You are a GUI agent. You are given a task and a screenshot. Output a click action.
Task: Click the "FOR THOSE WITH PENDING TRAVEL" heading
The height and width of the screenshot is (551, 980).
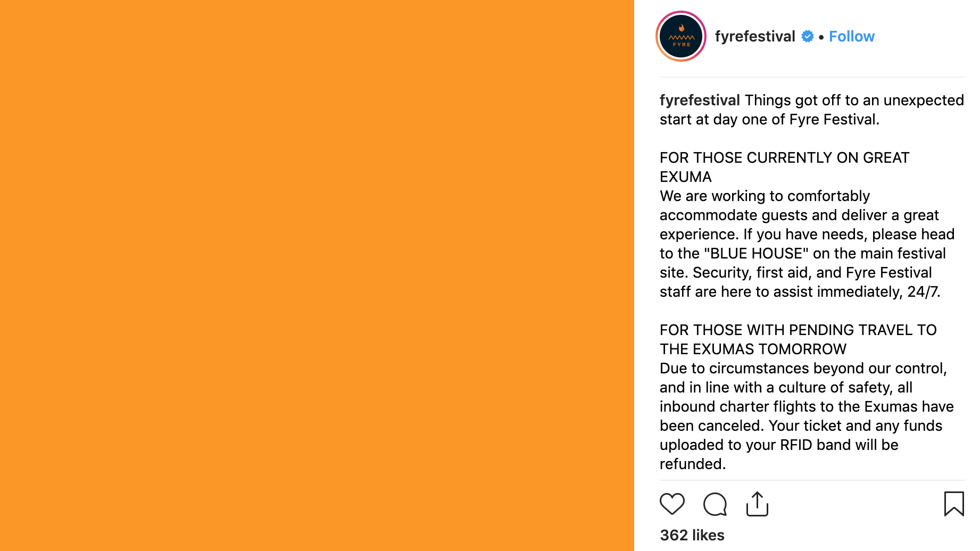click(x=798, y=330)
